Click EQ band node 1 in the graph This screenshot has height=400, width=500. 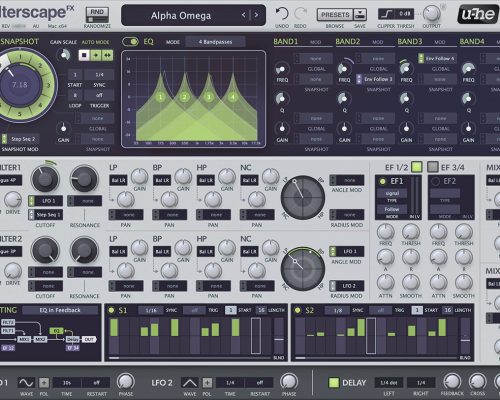160,97
